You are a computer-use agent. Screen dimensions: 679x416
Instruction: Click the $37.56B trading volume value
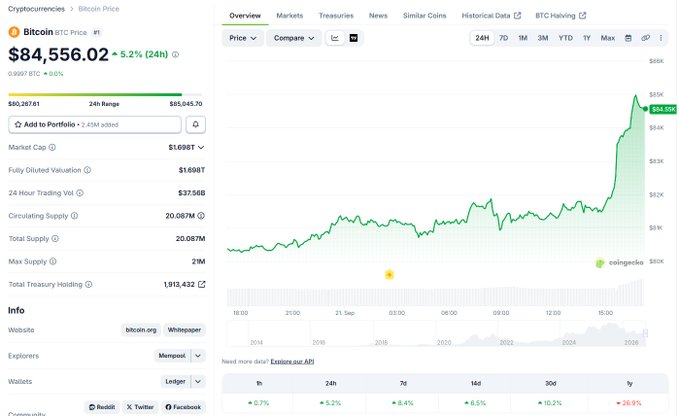(x=192, y=193)
